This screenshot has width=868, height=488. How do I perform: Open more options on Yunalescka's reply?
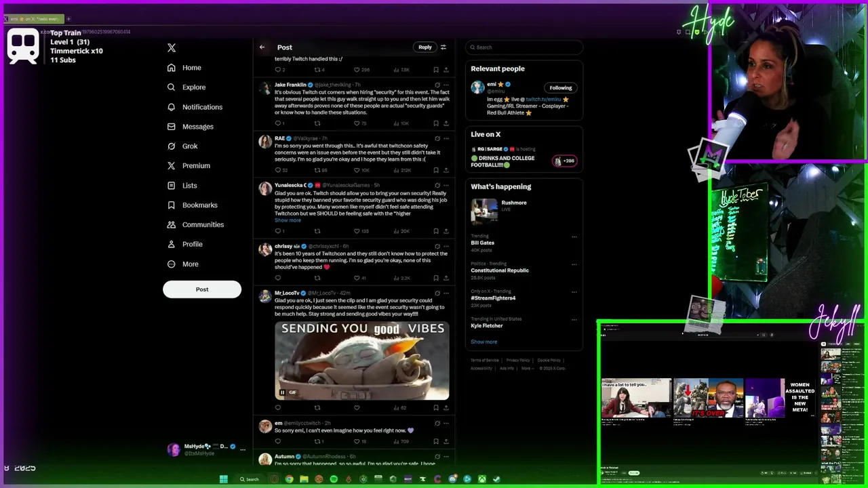coord(446,185)
